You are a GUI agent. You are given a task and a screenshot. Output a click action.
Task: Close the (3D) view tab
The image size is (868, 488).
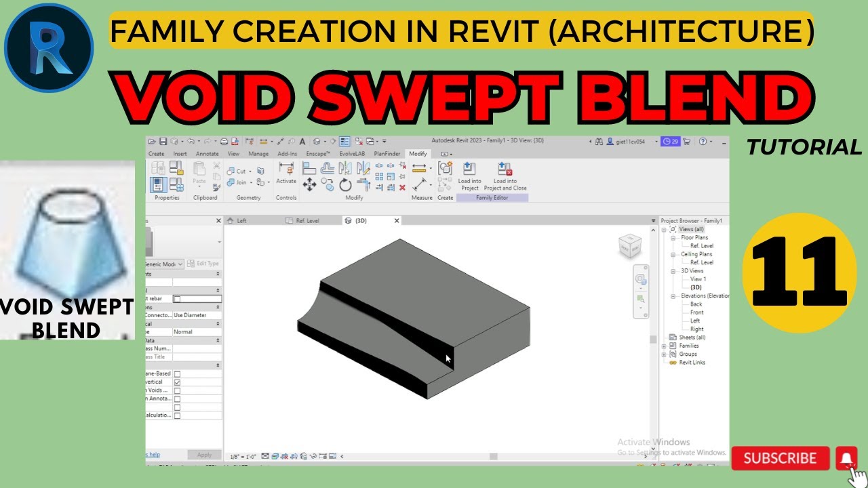(397, 221)
